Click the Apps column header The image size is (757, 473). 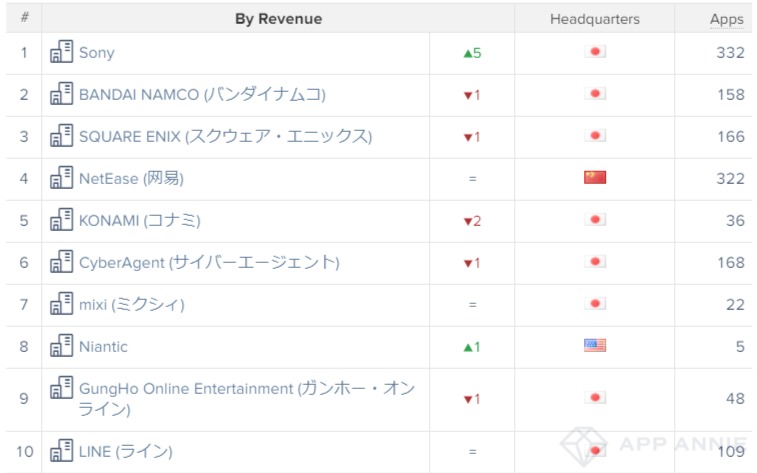click(727, 19)
